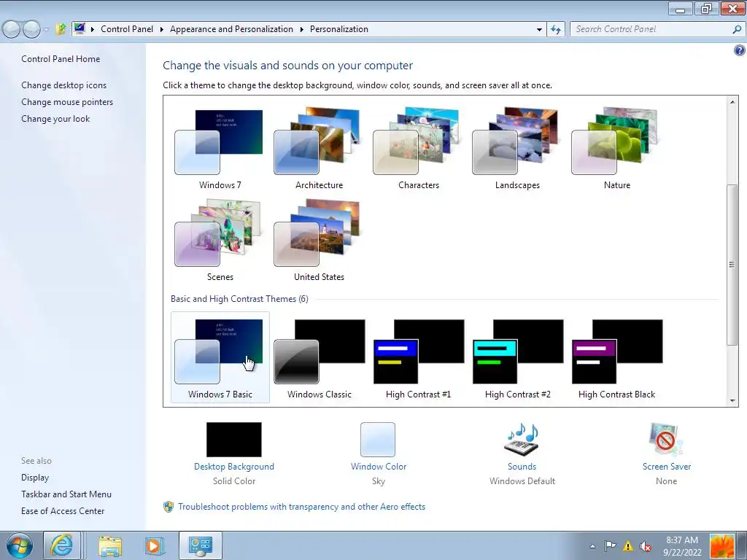The image size is (747, 560).
Task: Launch Windows Media Player from taskbar
Action: click(154, 545)
